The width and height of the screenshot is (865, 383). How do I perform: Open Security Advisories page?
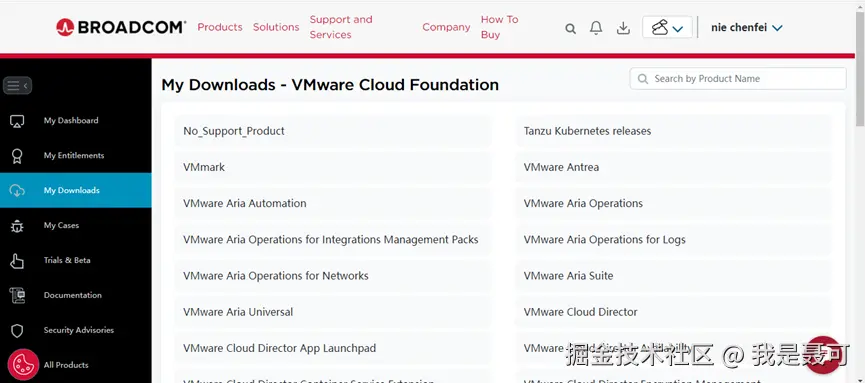coord(79,330)
